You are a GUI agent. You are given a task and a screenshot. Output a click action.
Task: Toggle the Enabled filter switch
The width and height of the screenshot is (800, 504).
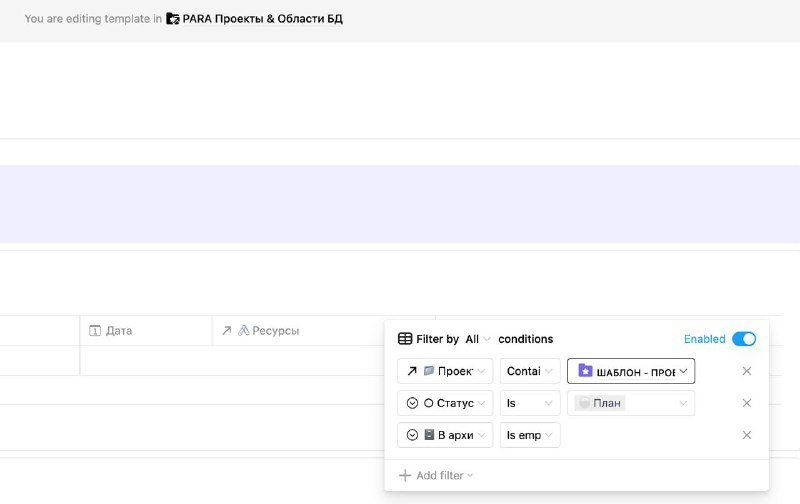click(x=744, y=339)
